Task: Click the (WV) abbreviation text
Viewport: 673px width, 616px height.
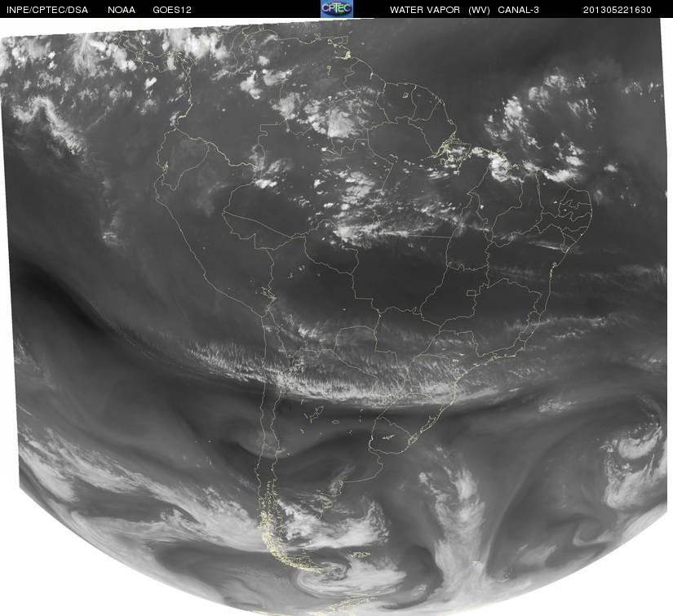Action: (479, 10)
